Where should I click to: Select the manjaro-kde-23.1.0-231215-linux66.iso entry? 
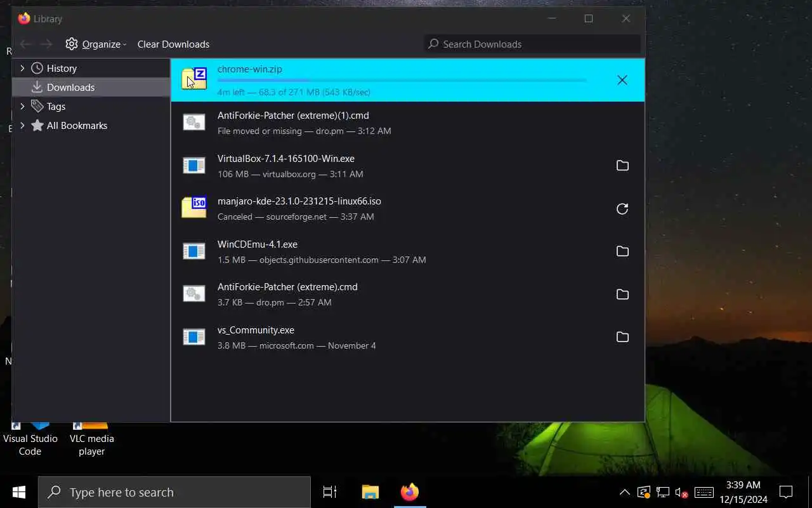point(408,209)
